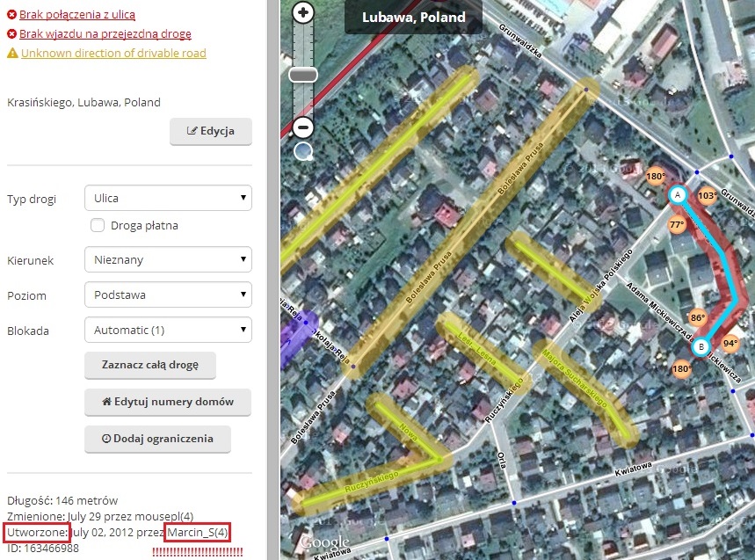
Task: Click the map zoom slider handle
Action: click(303, 75)
